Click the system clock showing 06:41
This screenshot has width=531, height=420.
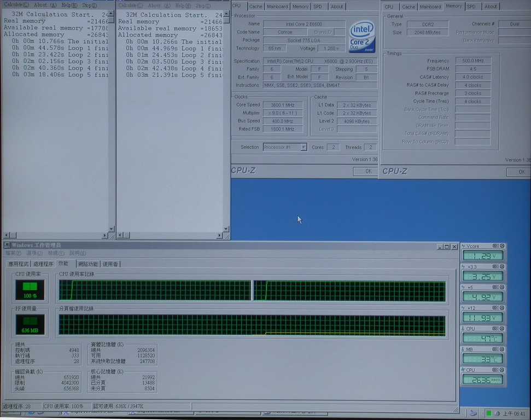click(x=514, y=413)
